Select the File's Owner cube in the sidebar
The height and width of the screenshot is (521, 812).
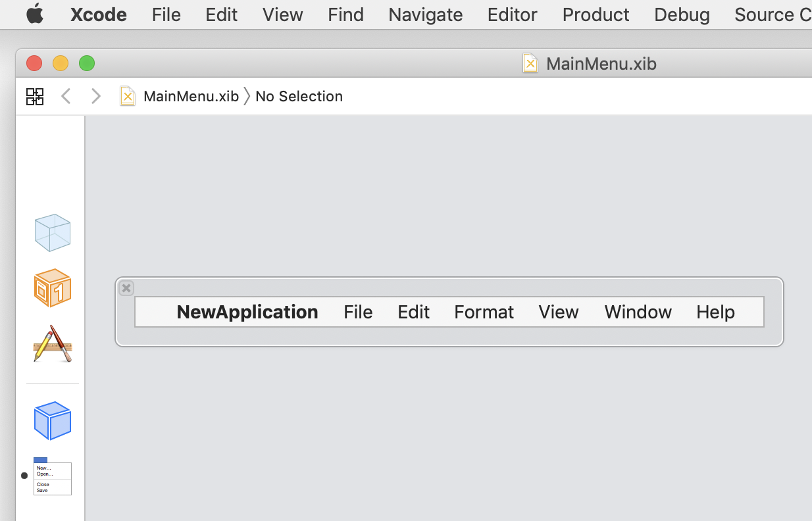[x=53, y=232]
